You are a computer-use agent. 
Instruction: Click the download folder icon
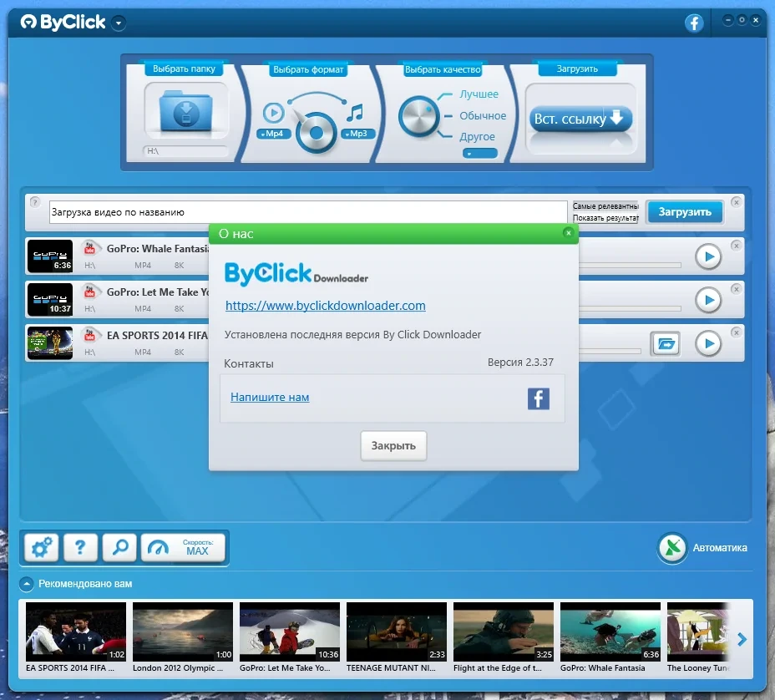[x=186, y=111]
